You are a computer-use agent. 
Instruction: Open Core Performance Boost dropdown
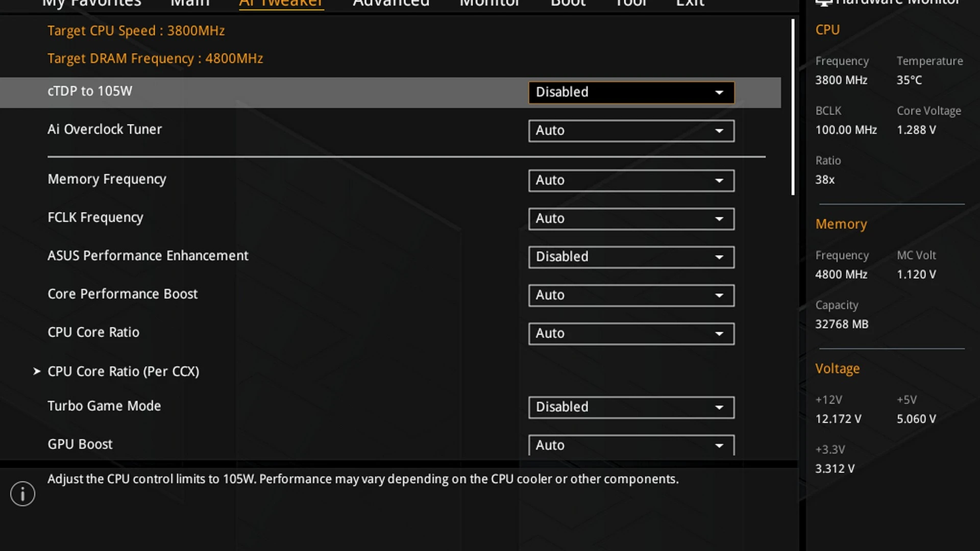point(631,295)
